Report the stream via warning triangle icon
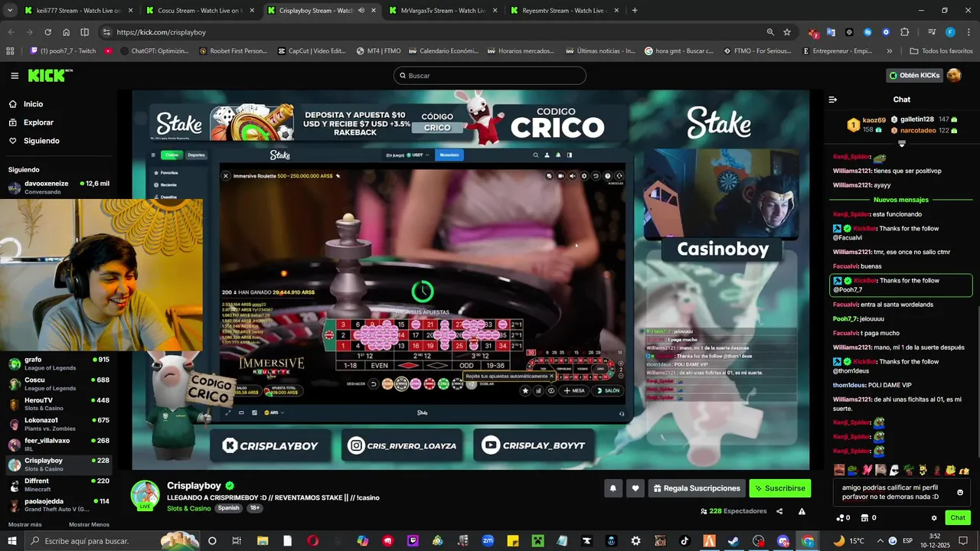 pyautogui.click(x=802, y=511)
